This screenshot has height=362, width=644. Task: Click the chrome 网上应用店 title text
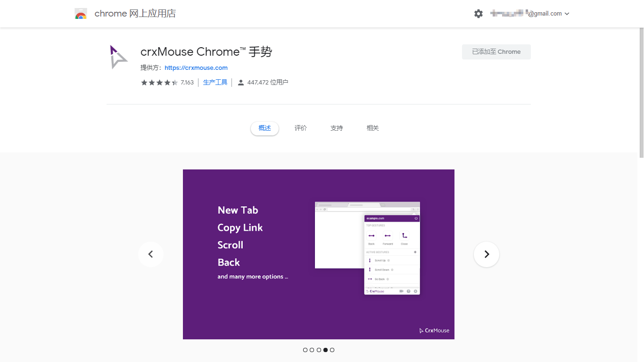(x=135, y=14)
